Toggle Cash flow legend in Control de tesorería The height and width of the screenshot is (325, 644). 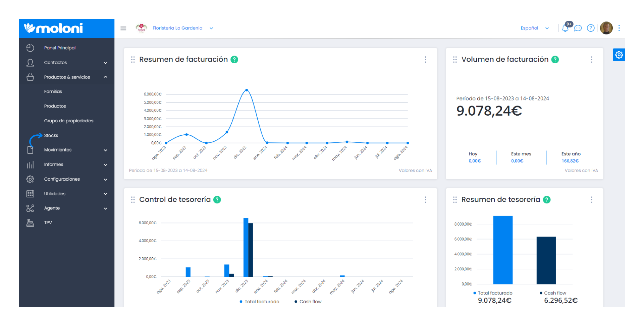click(308, 302)
